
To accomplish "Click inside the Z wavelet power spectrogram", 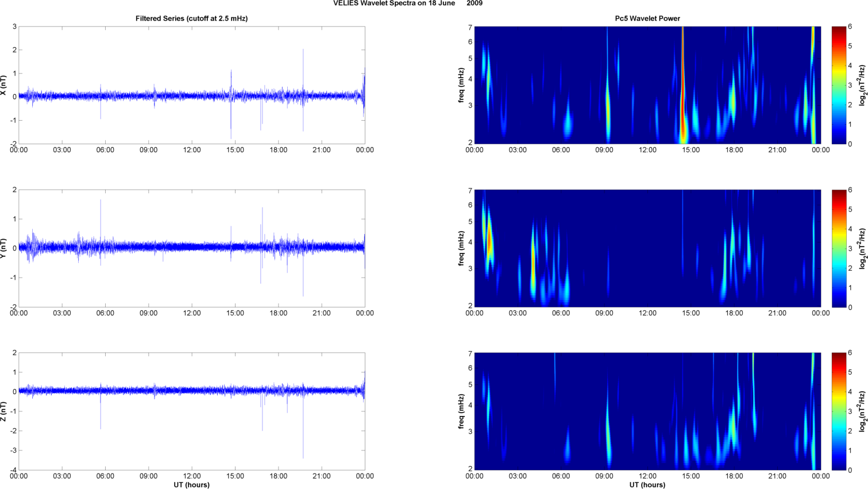I will (x=647, y=411).
